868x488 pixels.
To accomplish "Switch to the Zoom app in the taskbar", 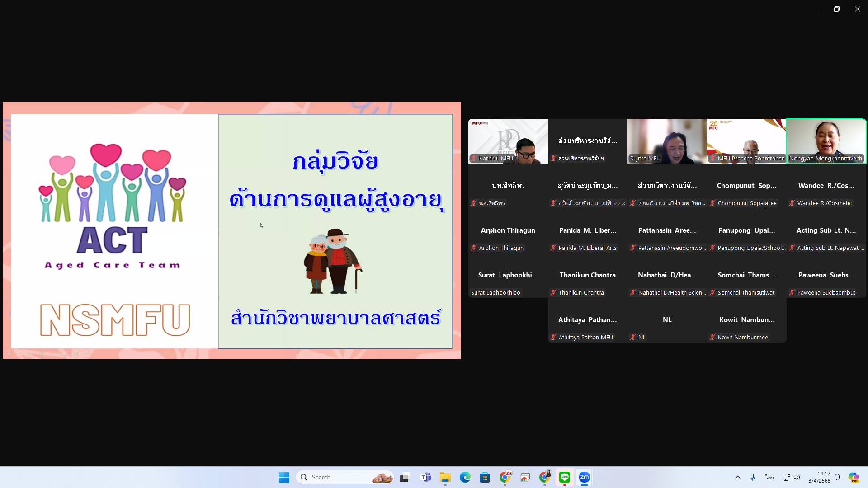I will pyautogui.click(x=585, y=477).
